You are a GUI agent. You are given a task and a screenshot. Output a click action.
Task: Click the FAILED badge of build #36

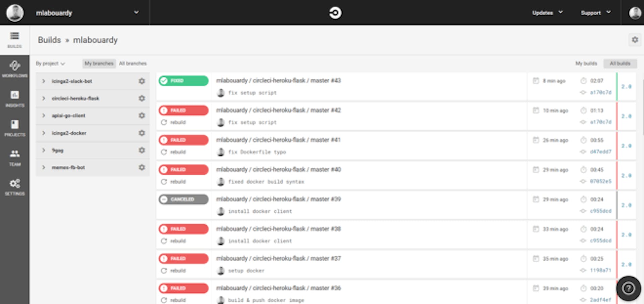183,288
